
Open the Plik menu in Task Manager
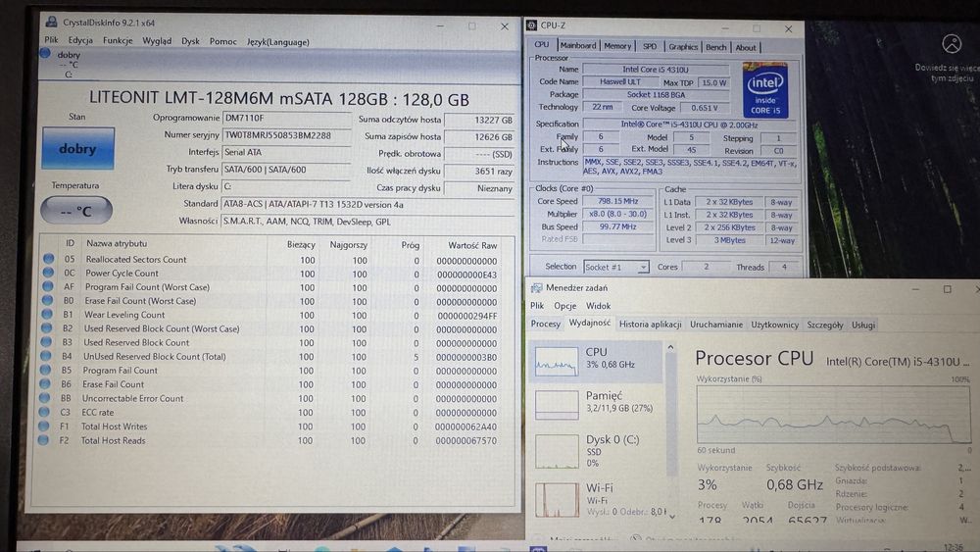[x=537, y=305]
